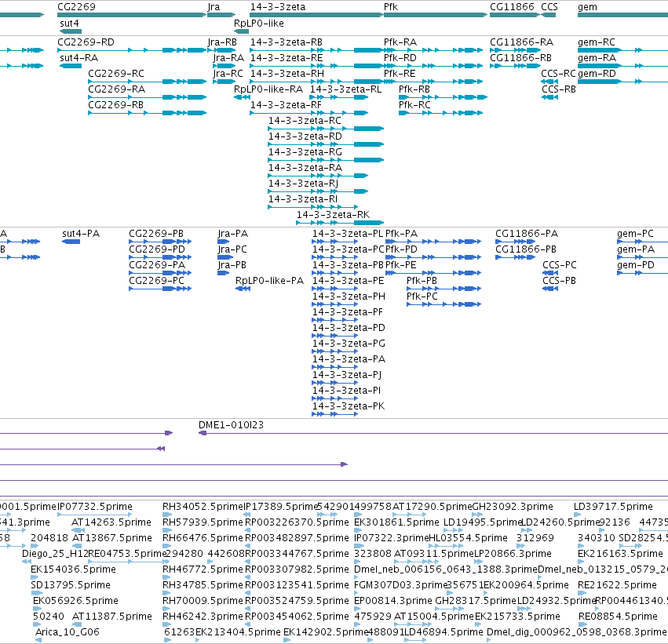668x644 pixels.
Task: Select protein CG11866-PA
Action: [x=515, y=242]
